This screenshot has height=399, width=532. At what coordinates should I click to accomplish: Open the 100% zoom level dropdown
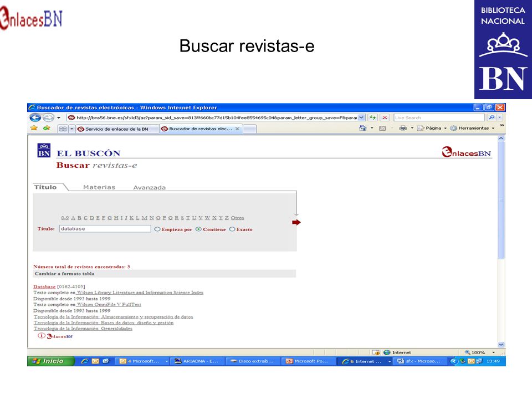493,352
